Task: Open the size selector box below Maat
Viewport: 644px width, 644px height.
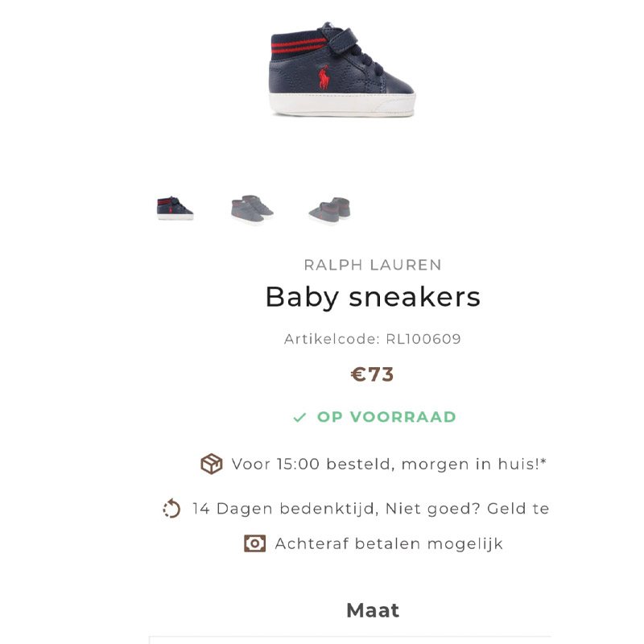Action: coord(350,639)
